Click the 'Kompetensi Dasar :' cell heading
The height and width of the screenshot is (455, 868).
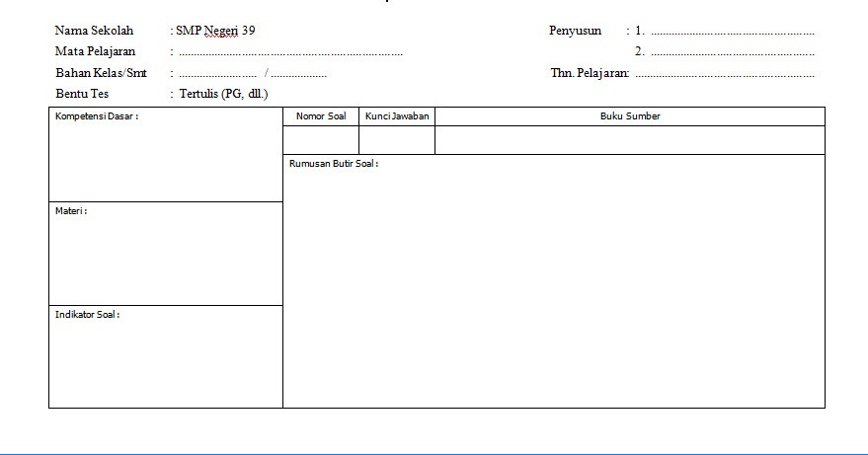[x=97, y=116]
